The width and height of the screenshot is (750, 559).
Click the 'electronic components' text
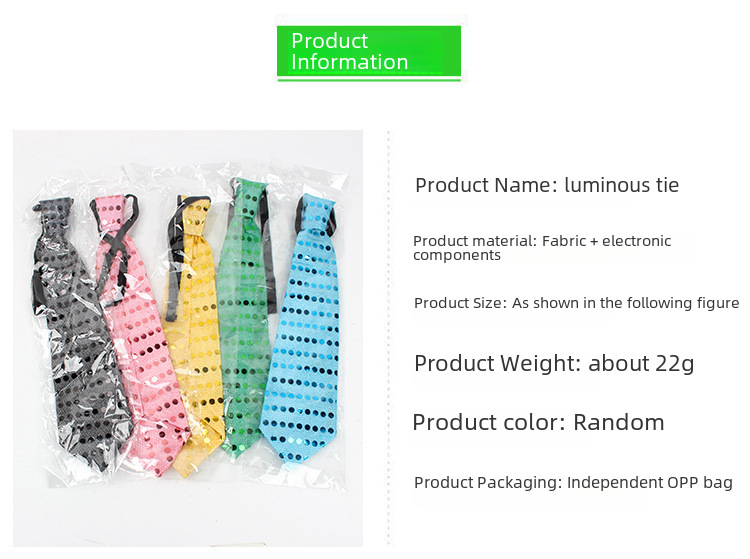(x=542, y=248)
